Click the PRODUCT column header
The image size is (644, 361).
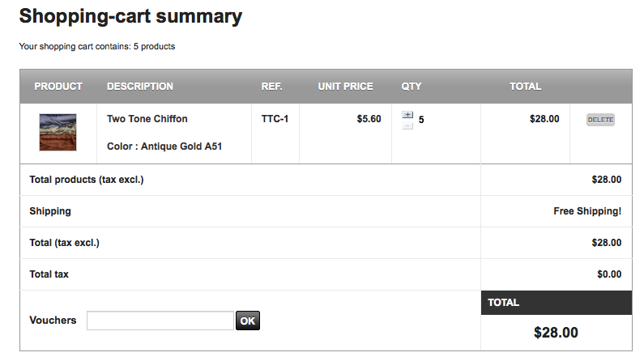tap(58, 87)
